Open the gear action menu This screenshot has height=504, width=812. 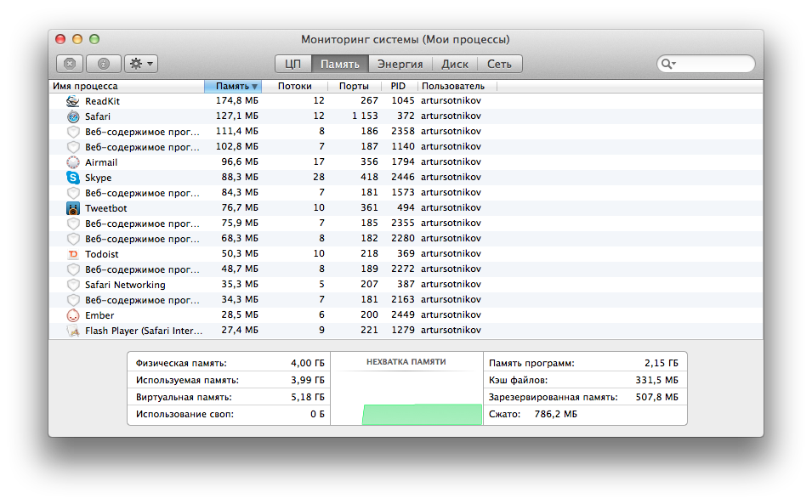tap(141, 64)
